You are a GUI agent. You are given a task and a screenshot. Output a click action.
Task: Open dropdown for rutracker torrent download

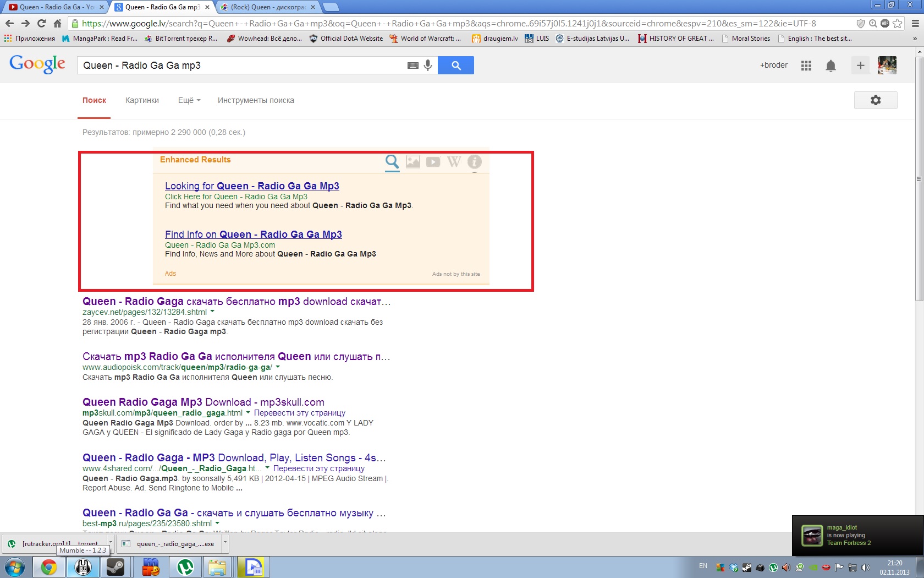[x=111, y=543]
